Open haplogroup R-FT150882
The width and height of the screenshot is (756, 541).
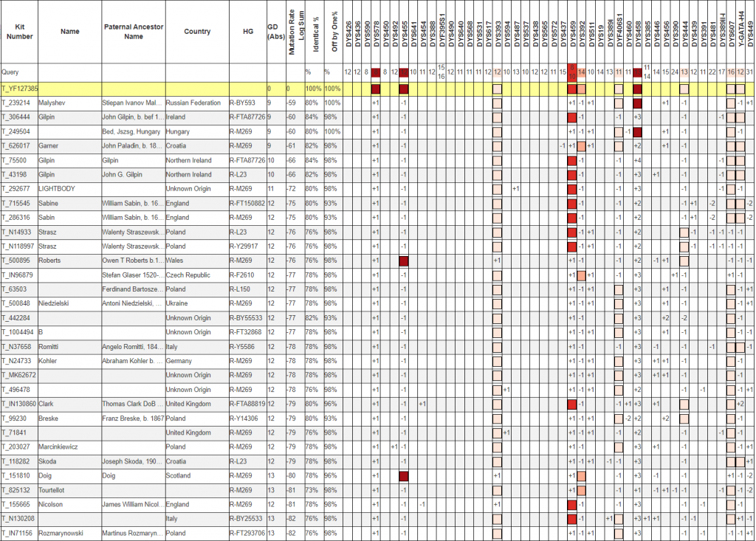click(x=247, y=204)
